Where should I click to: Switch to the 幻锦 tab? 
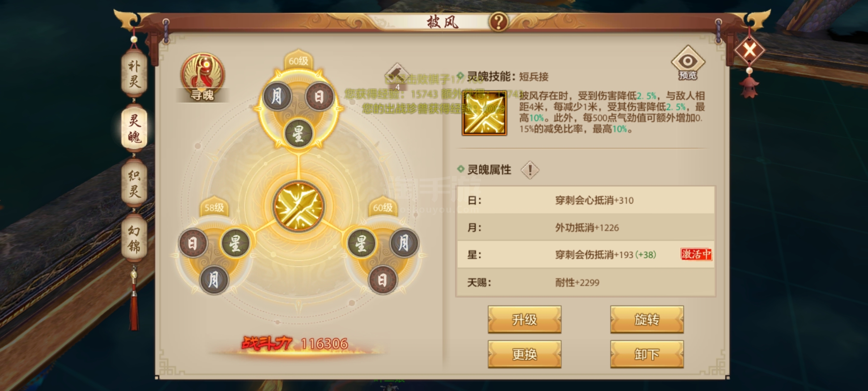(134, 238)
